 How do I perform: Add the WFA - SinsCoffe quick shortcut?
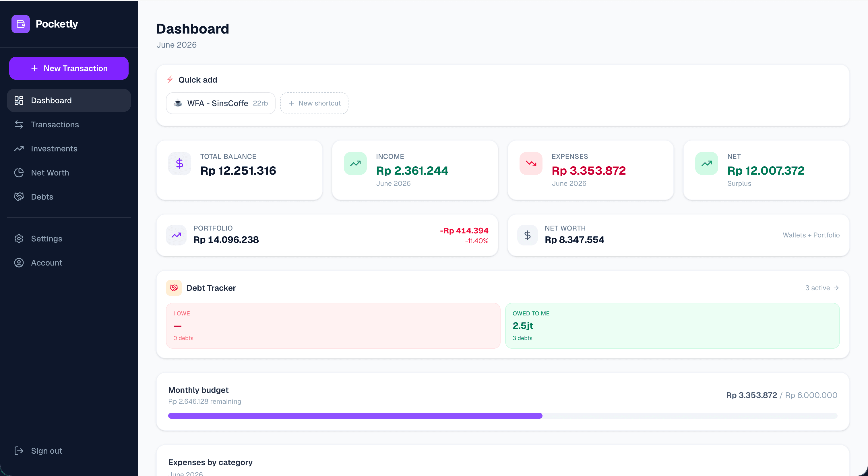pos(221,103)
